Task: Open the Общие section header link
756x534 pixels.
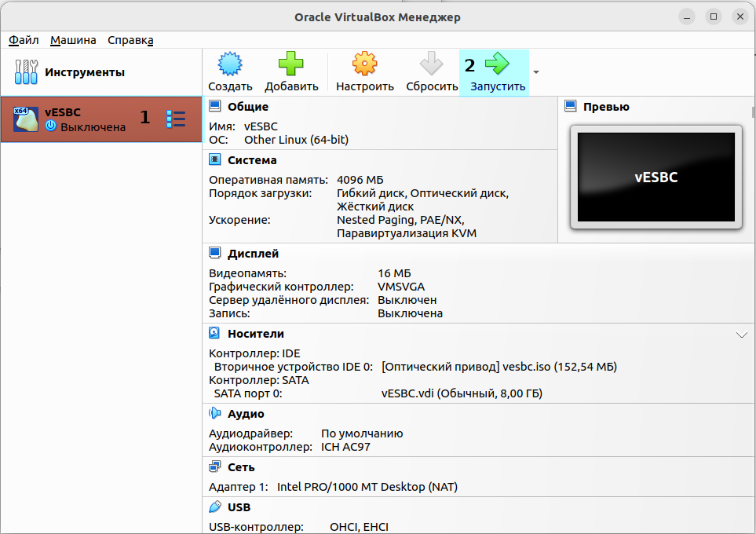Action: 248,107
